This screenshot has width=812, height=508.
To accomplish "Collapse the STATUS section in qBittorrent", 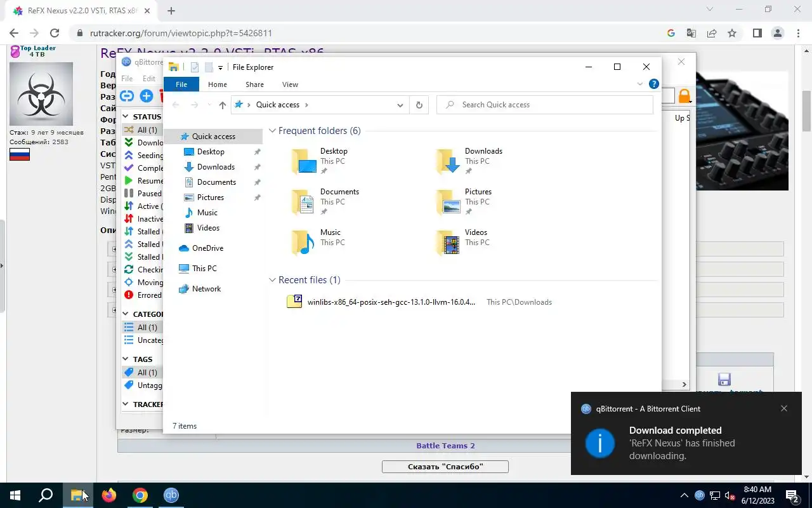I will tap(126, 117).
